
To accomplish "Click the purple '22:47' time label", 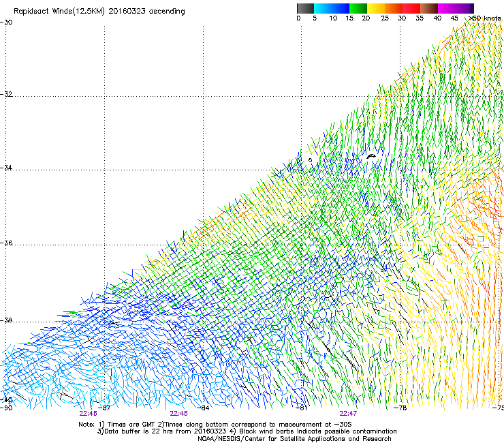I will pos(348,414).
